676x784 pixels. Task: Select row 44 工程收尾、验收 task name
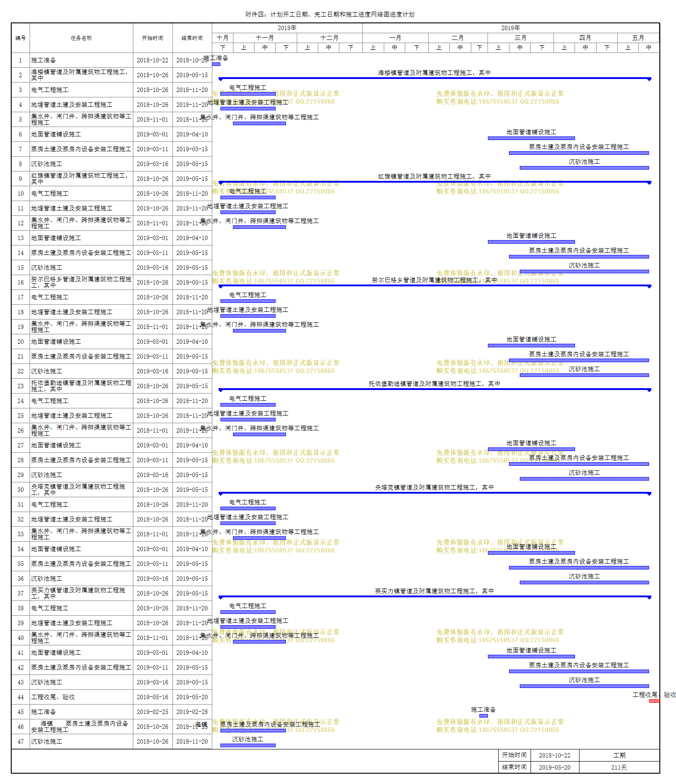pyautogui.click(x=53, y=697)
